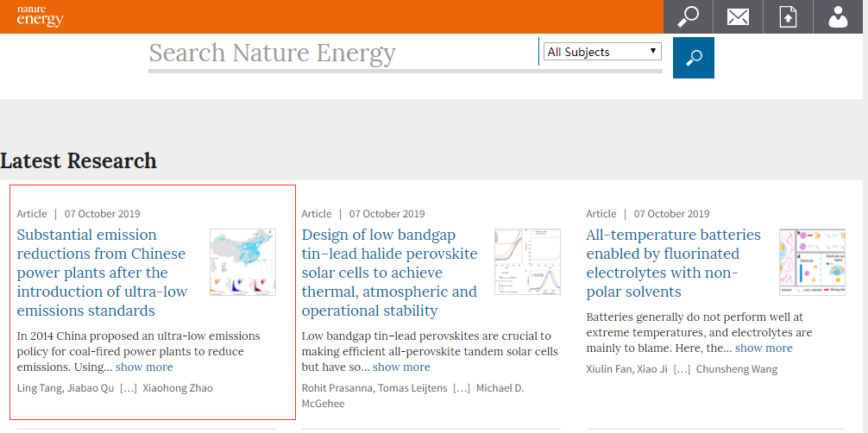This screenshot has width=868, height=433.
Task: Open the tin-lead perovskite solar cells article
Action: pyautogui.click(x=389, y=273)
